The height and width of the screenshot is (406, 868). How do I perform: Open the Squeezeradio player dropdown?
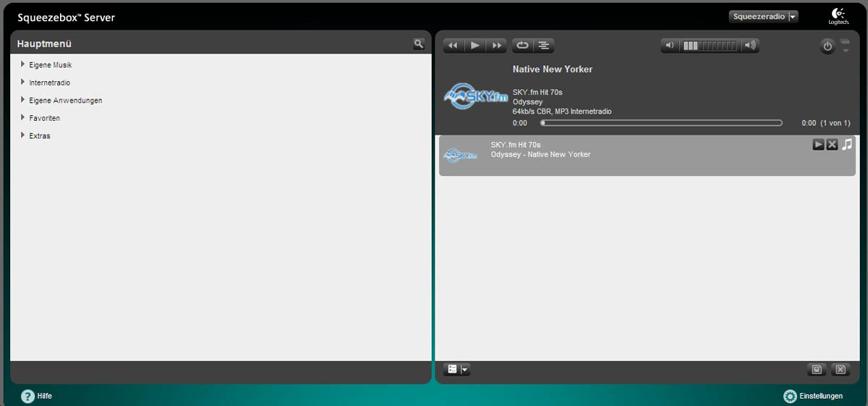(763, 17)
